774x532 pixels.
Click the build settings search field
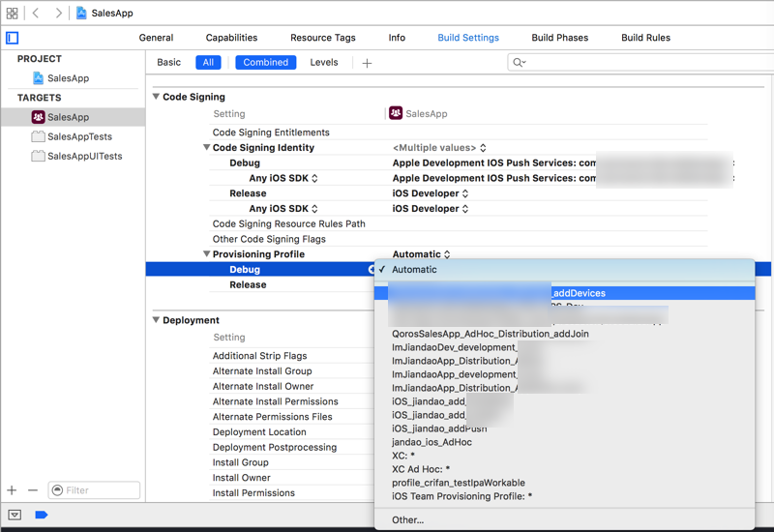pyautogui.click(x=641, y=62)
